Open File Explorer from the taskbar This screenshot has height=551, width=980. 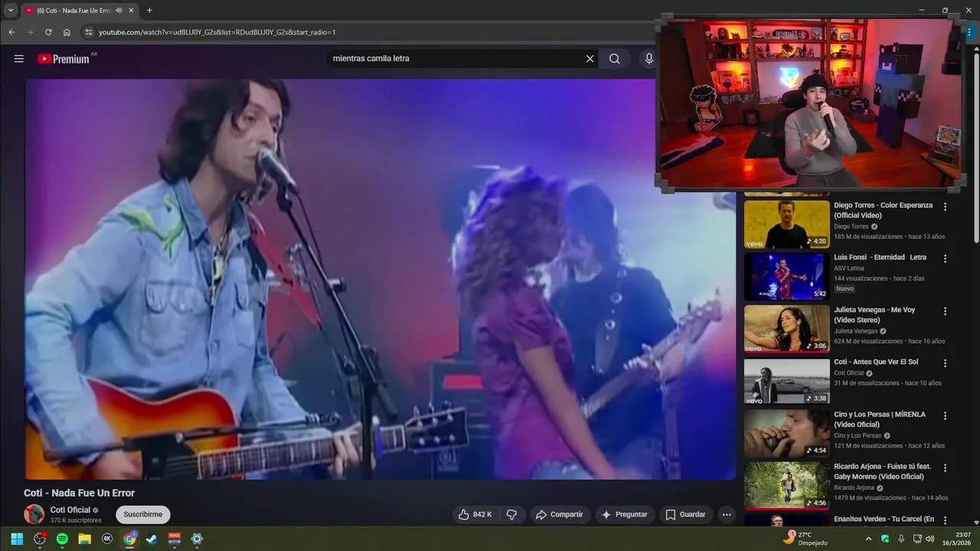(x=84, y=539)
